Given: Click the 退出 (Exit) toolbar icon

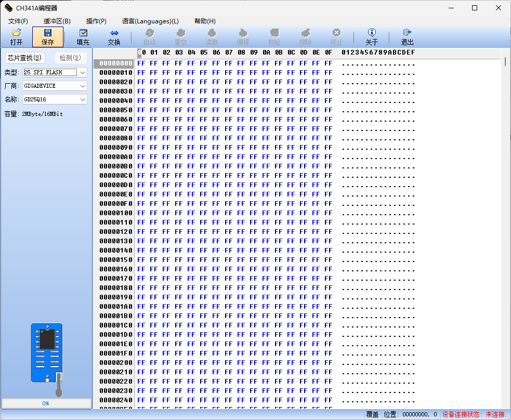Looking at the screenshot, I should [407, 37].
